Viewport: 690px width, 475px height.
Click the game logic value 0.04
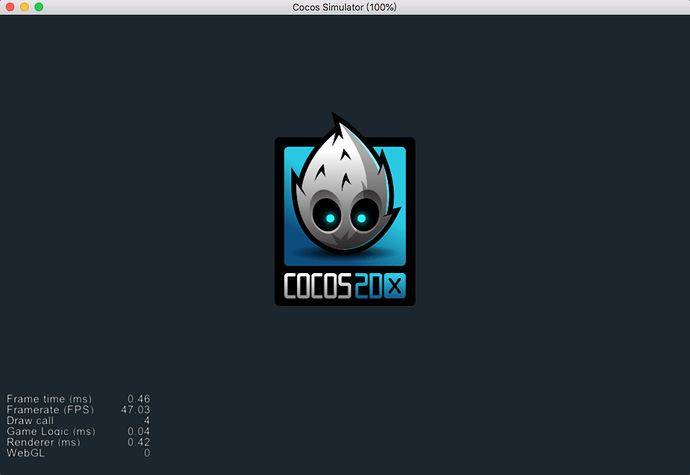click(139, 431)
